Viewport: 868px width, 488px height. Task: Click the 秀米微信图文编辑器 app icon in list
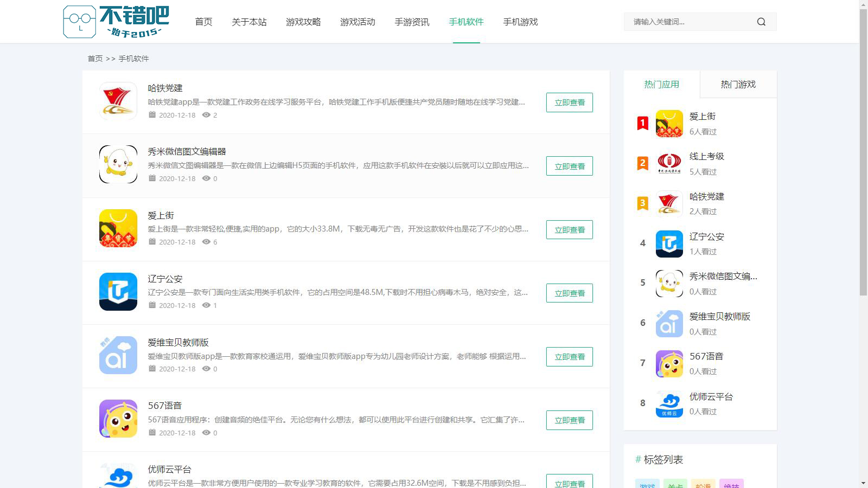coord(118,164)
